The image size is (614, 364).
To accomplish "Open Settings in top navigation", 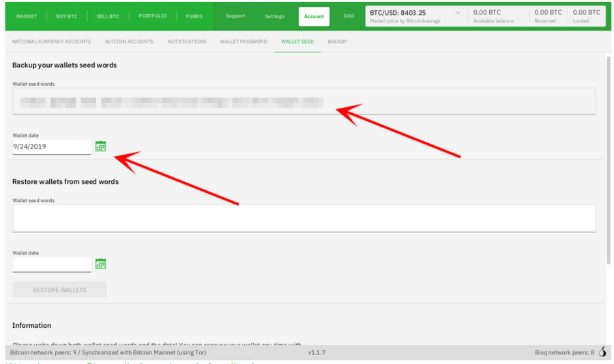I will pyautogui.click(x=275, y=16).
